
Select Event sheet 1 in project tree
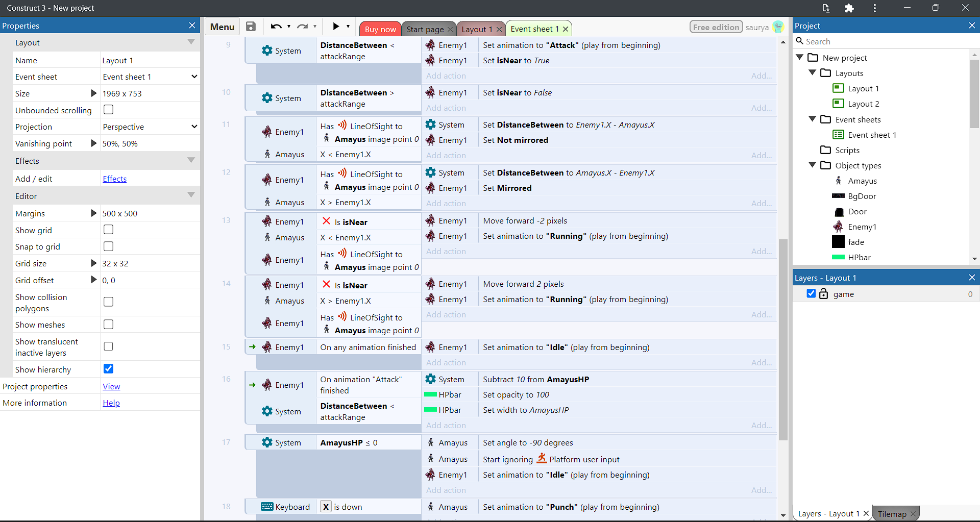872,135
